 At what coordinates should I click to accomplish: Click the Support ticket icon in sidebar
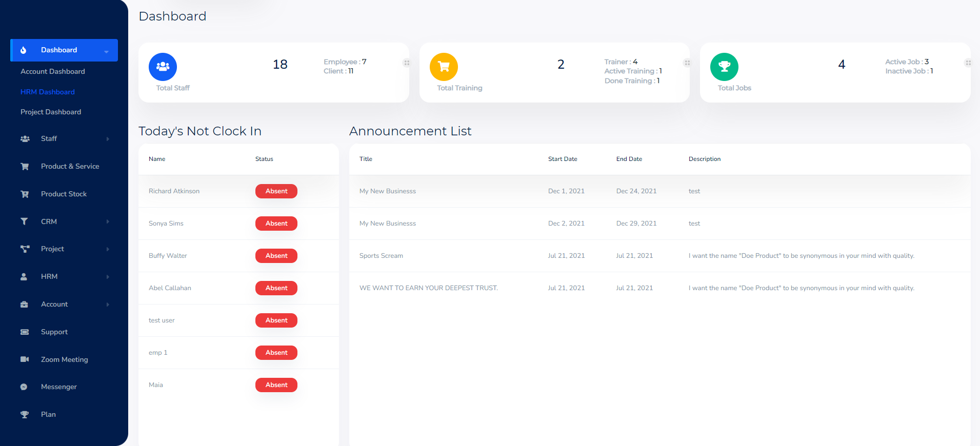click(24, 332)
